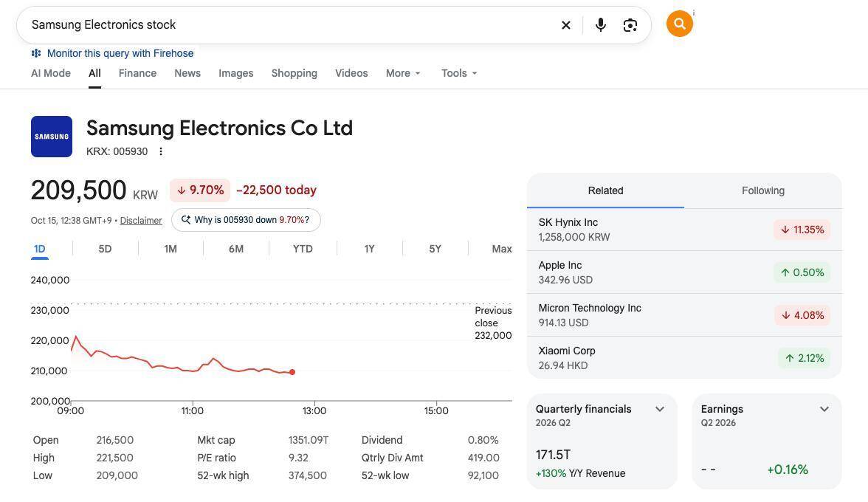The image size is (868, 502).
Task: Click the SK Hynix 11.35% down badge
Action: pyautogui.click(x=802, y=230)
